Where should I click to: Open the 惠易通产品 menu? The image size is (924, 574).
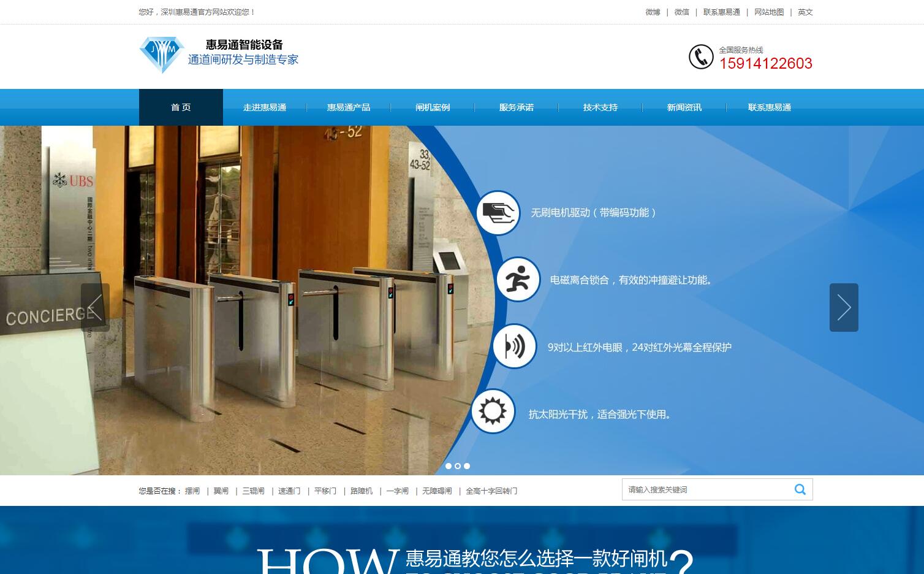pyautogui.click(x=349, y=107)
